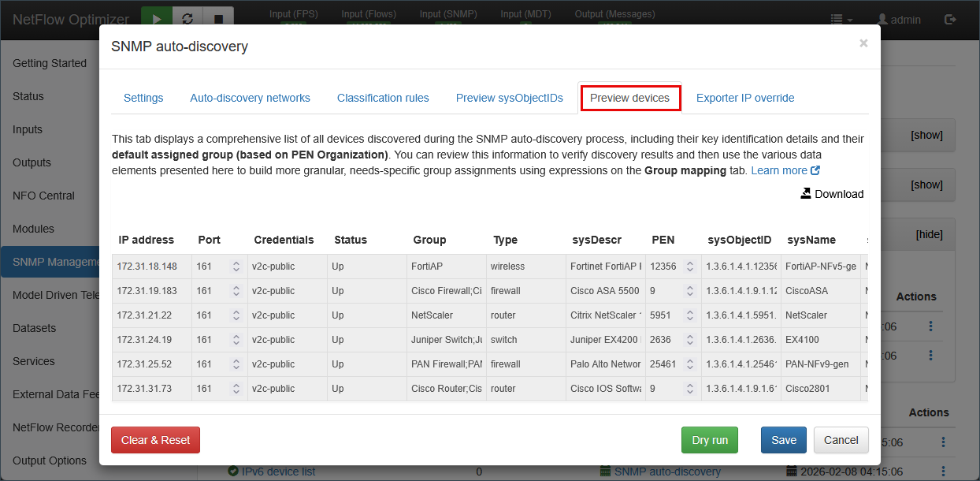Open the admin user menu
The height and width of the screenshot is (481, 980).
tap(899, 19)
